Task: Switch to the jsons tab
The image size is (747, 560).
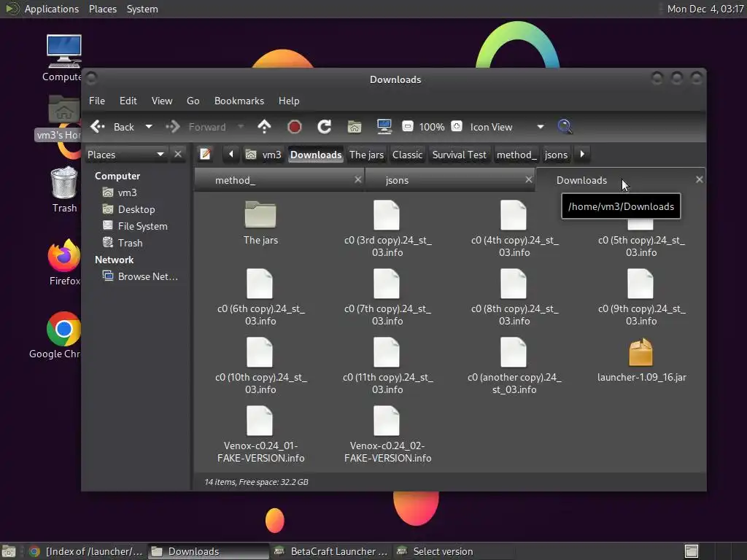Action: pyautogui.click(x=449, y=180)
